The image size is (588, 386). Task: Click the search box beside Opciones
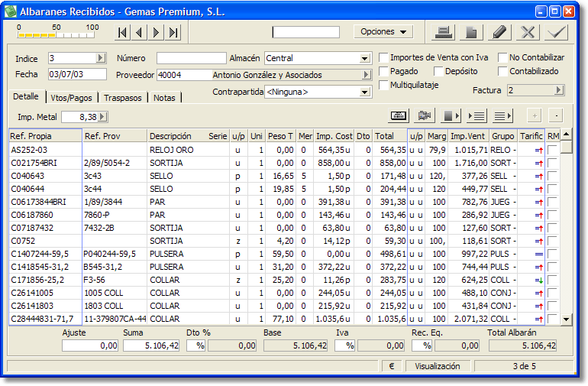[x=306, y=32]
